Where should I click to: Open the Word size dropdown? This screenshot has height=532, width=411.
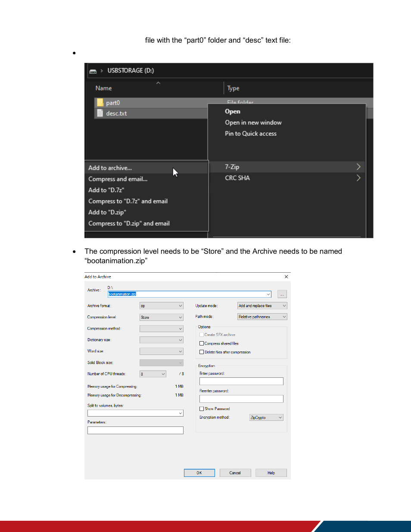(161, 352)
